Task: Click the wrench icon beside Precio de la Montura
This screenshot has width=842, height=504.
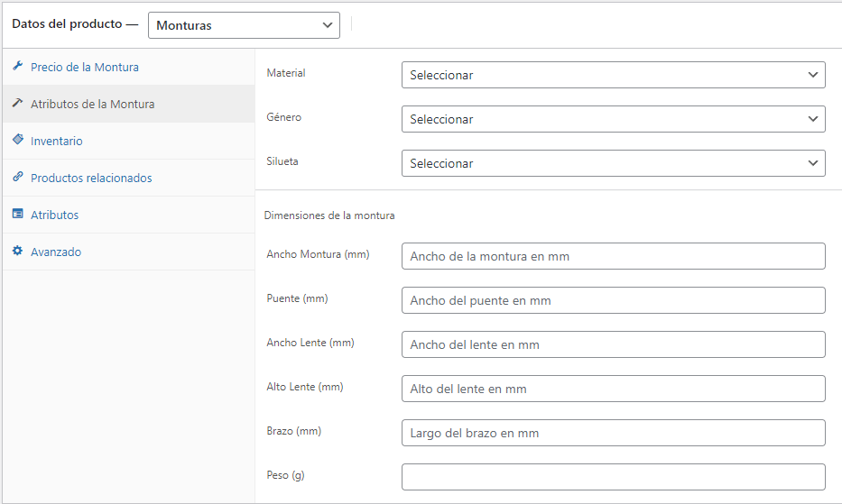Action: coord(18,66)
